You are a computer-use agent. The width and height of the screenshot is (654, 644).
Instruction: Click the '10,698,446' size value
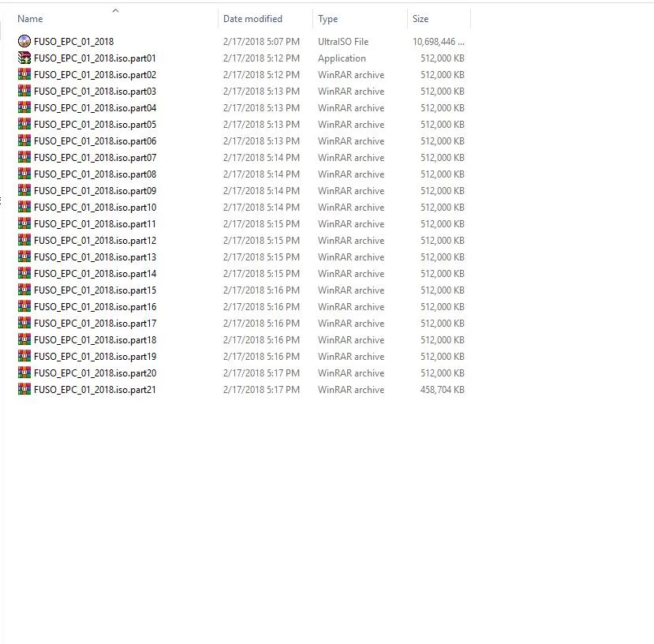(x=439, y=42)
